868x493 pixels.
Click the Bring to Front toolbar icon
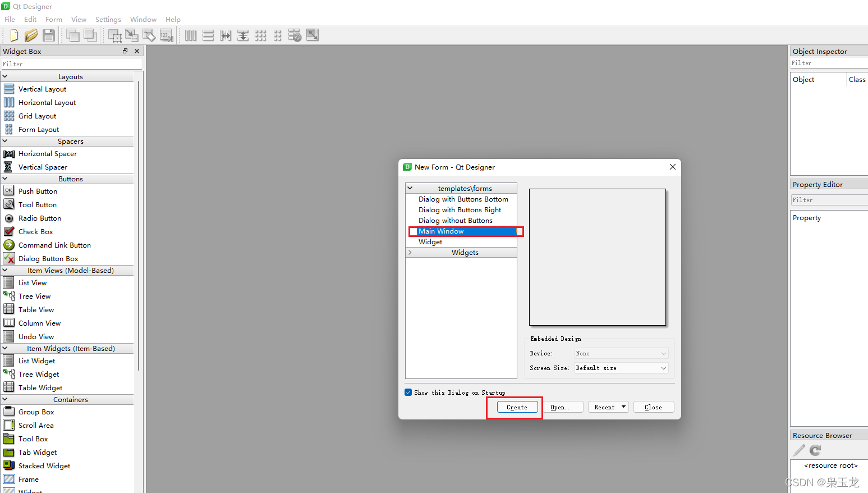tap(90, 35)
